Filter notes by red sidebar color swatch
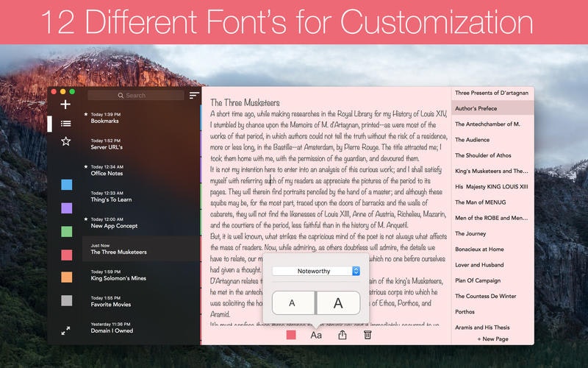588x368 pixels. tap(66, 255)
